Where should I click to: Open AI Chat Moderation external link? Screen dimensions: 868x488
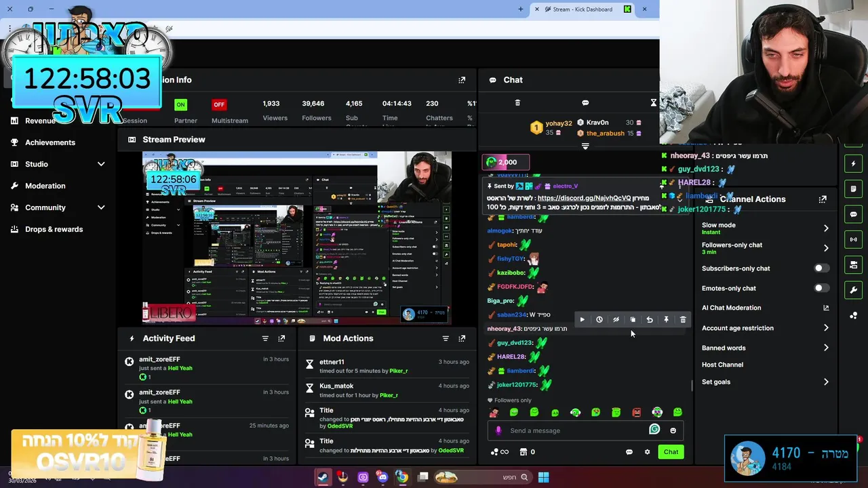coord(826,308)
